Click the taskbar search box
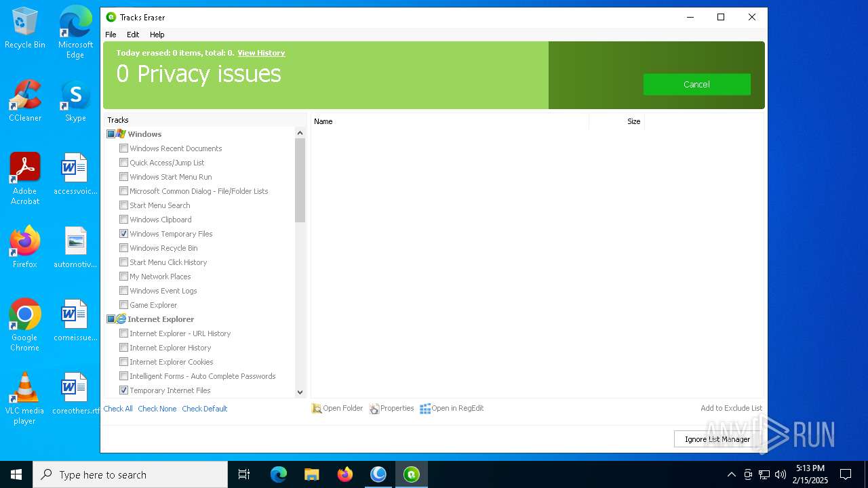Screen dimensions: 868x488 [130, 474]
